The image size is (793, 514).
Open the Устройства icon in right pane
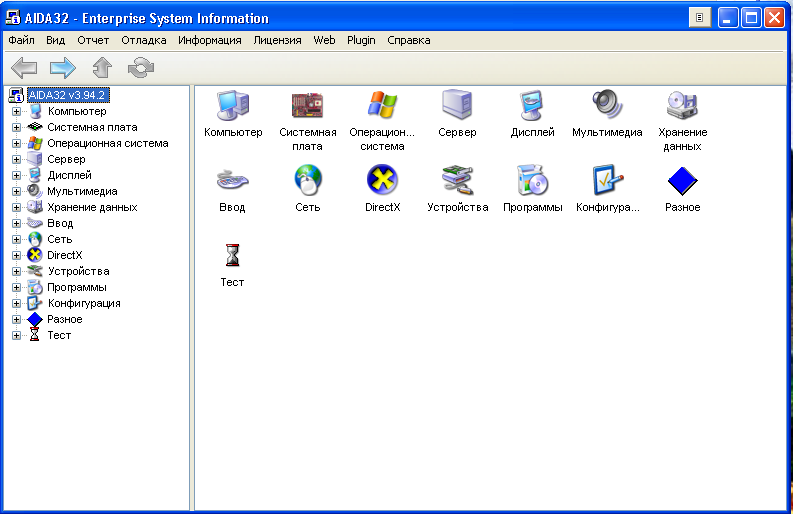[x=457, y=180]
